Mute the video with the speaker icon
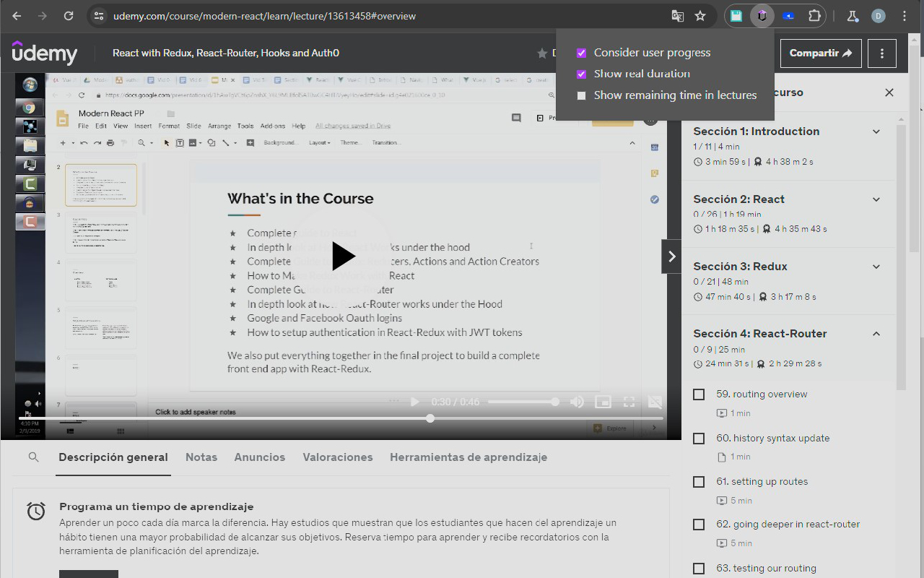924x578 pixels. (x=577, y=402)
